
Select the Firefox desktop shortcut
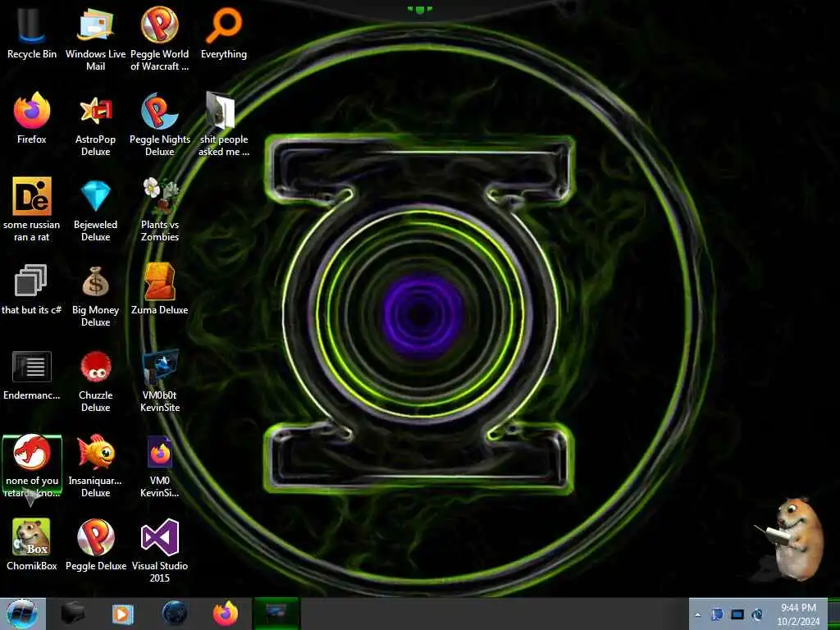pyautogui.click(x=32, y=118)
